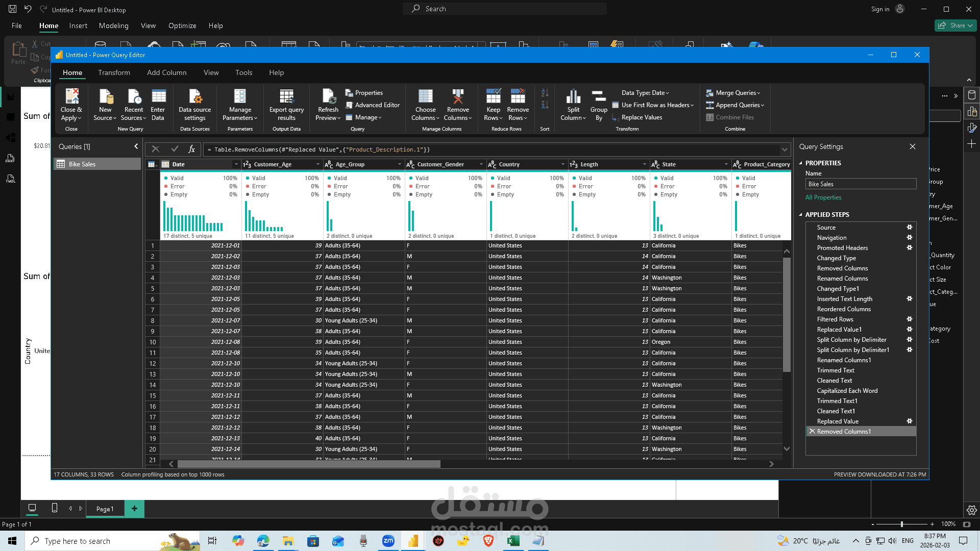Click Sign in in Power BI Desktop
Viewport: 980px width, 551px height.
click(880, 9)
